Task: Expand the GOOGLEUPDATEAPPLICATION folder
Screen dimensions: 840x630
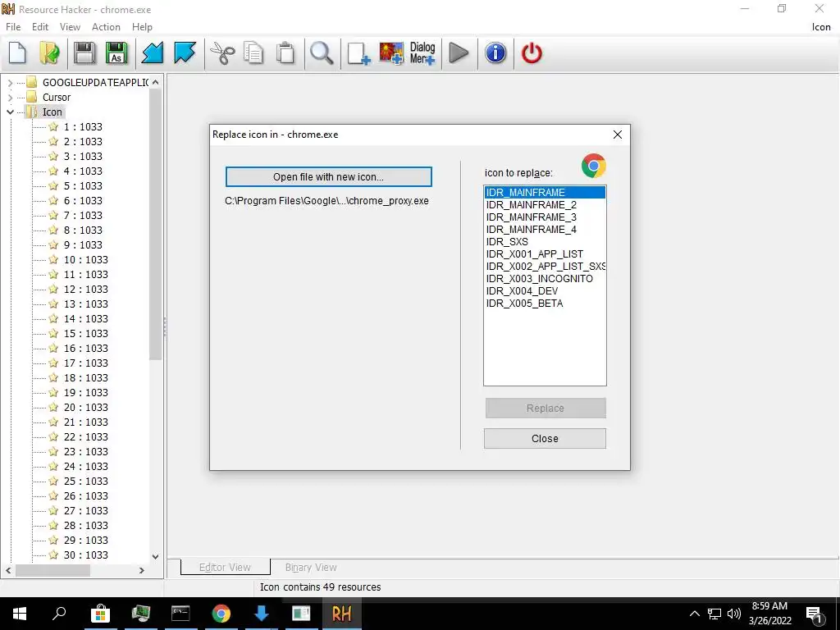Action: pos(10,83)
